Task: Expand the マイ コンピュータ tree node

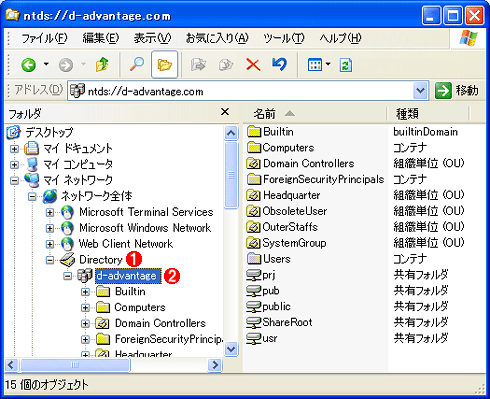Action: click(14, 165)
